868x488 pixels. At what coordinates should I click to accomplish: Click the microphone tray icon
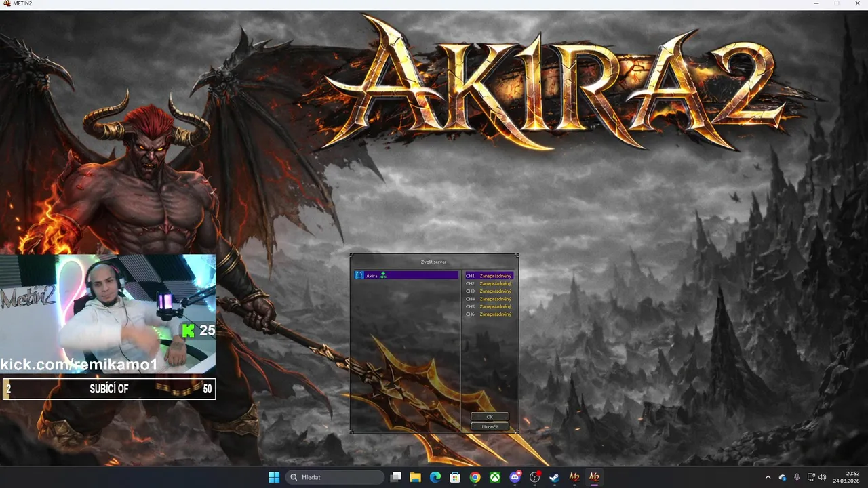coord(797,477)
